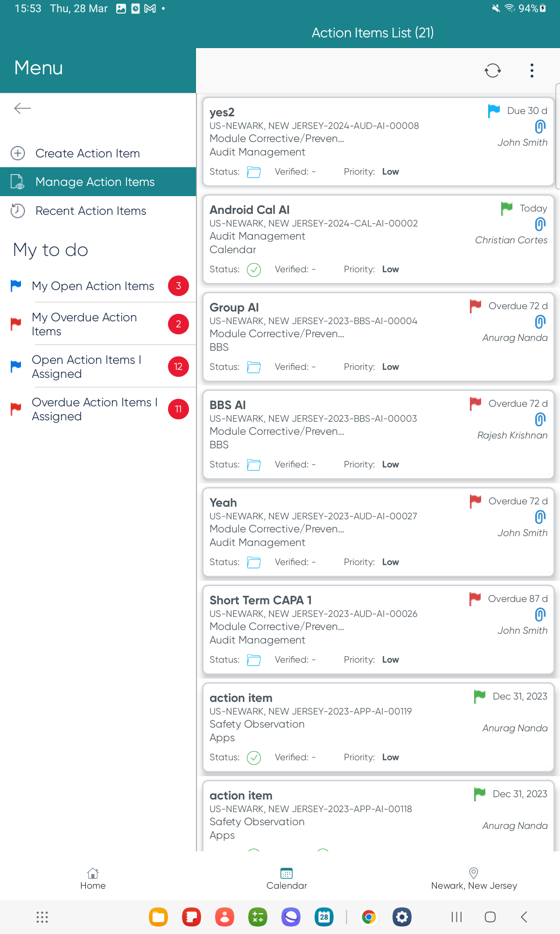560x934 pixels.
Task: Tap the back arrow in Menu
Action: point(22,108)
